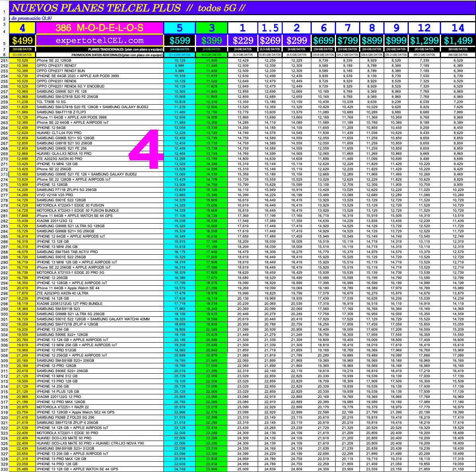Screen dimensions: 476x472
Task: Select the IPHONE 13 PRO MAX 128 GB cell
Action: (x=99, y=458)
